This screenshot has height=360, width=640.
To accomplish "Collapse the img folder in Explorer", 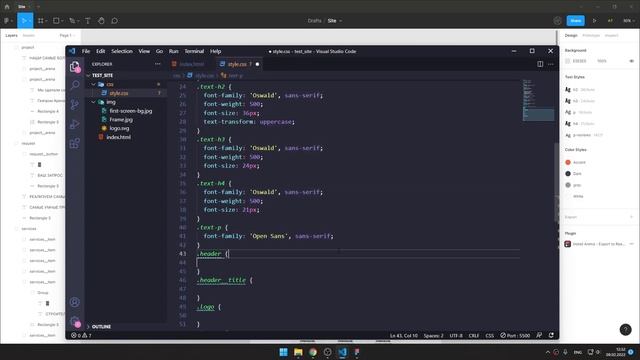I will tap(111, 102).
